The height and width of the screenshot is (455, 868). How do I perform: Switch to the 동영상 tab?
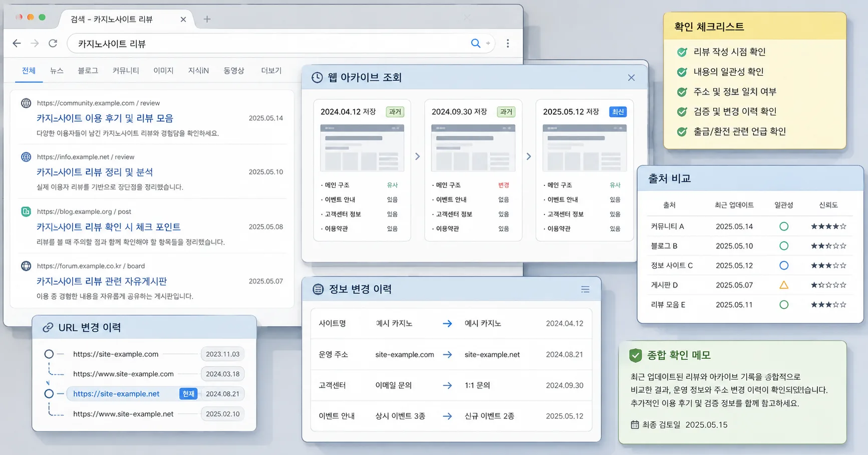coord(234,71)
